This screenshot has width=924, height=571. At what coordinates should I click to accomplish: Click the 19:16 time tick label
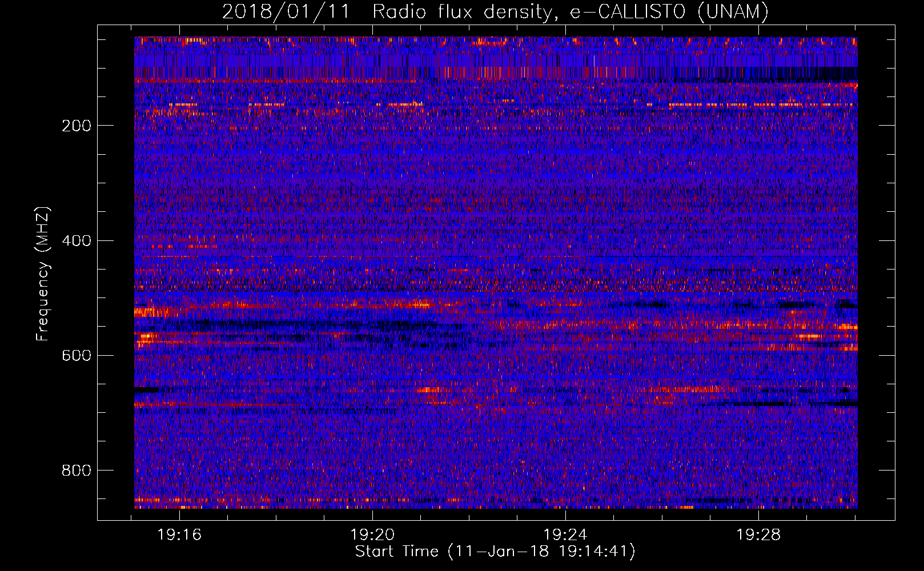pos(179,535)
